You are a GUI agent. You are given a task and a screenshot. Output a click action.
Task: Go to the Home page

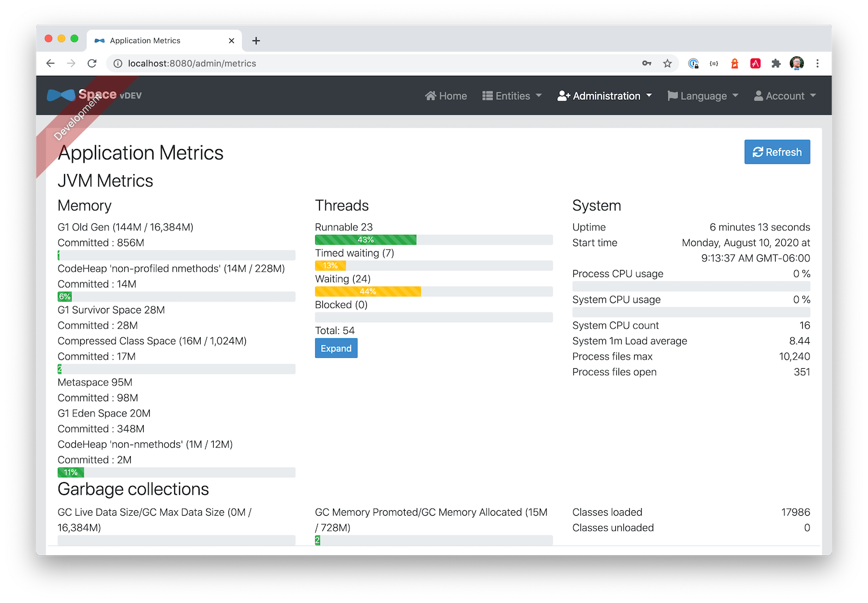[446, 96]
